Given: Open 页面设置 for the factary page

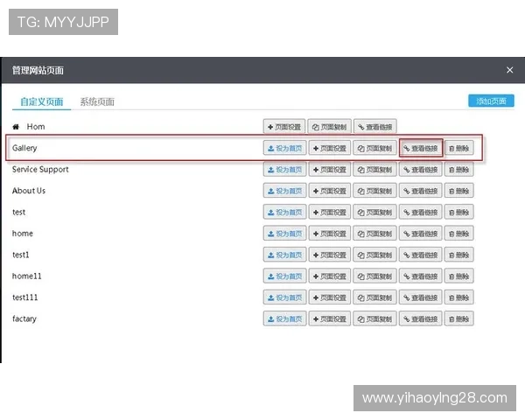Looking at the screenshot, I should click(x=329, y=318).
